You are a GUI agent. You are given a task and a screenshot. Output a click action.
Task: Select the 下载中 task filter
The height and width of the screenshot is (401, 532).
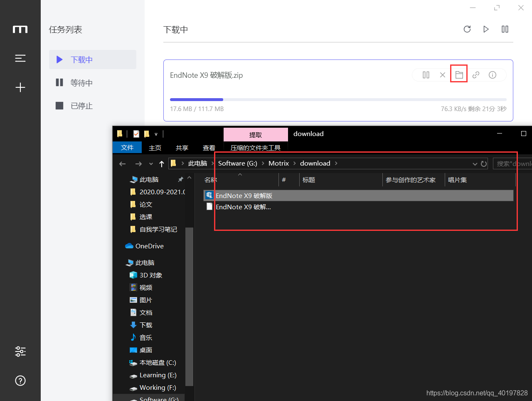click(x=93, y=59)
